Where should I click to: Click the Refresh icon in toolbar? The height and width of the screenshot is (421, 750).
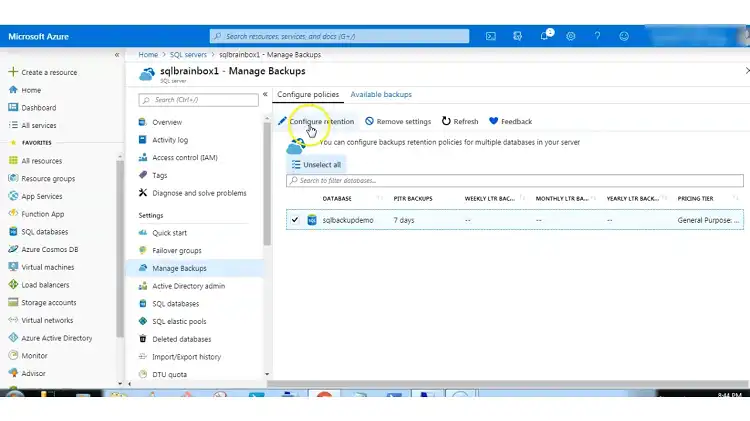coord(447,121)
